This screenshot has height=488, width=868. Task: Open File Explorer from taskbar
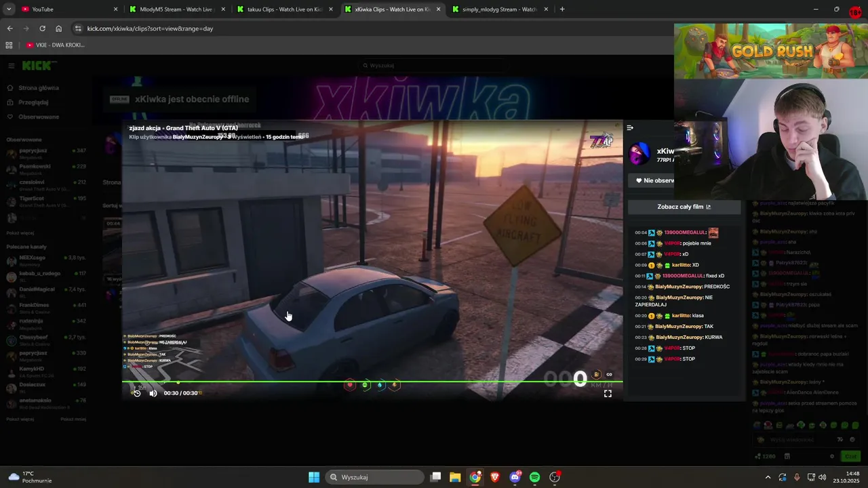[455, 477]
